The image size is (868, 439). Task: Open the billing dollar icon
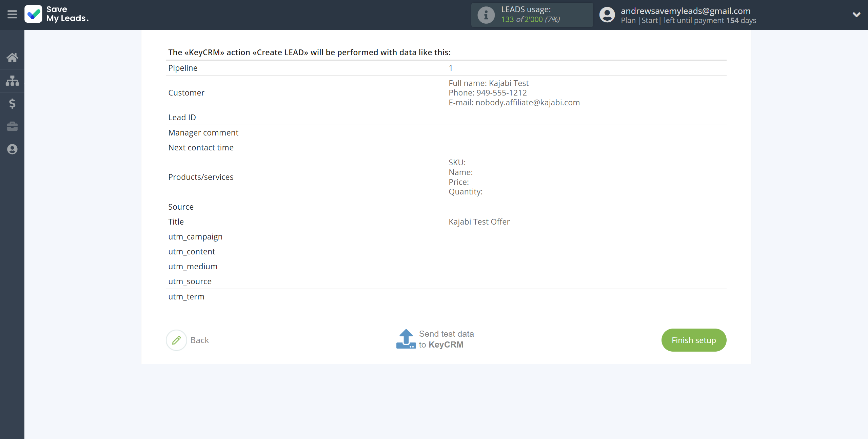click(12, 103)
